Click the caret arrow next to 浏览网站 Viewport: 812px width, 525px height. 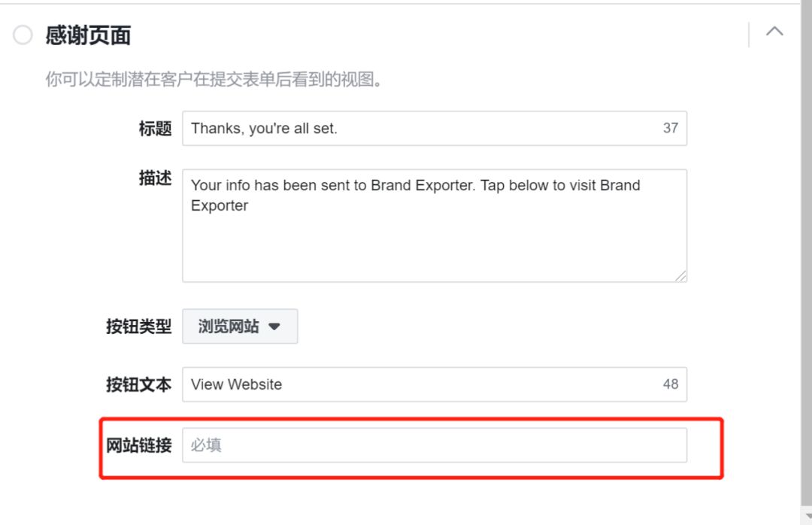(274, 326)
